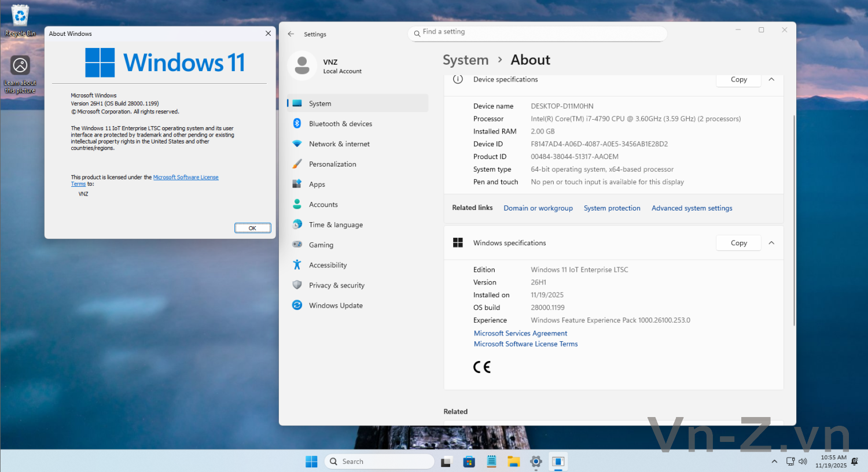Click the Settings page vertical scrollbar
Screen dimensions: 868x472
794,220
